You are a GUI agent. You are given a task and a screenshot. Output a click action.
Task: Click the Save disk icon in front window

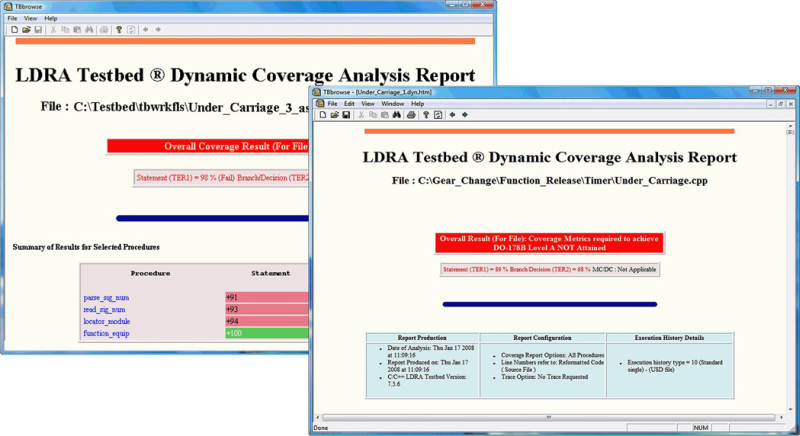(x=346, y=115)
